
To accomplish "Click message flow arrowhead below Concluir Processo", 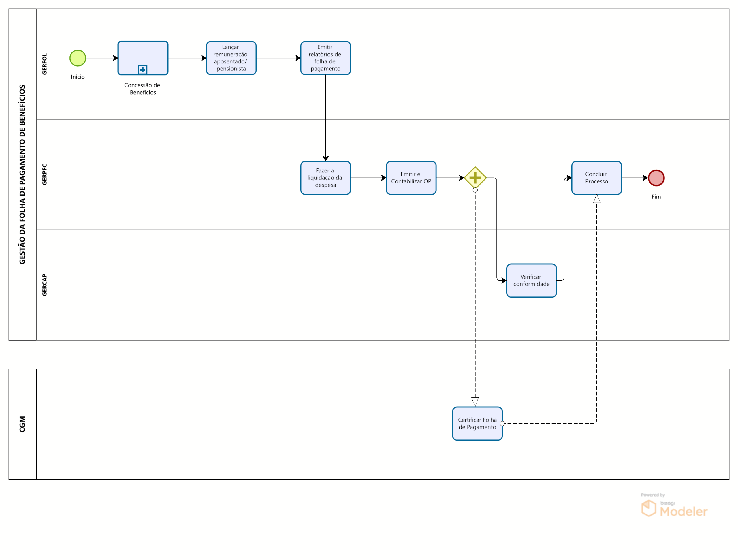I will (597, 199).
